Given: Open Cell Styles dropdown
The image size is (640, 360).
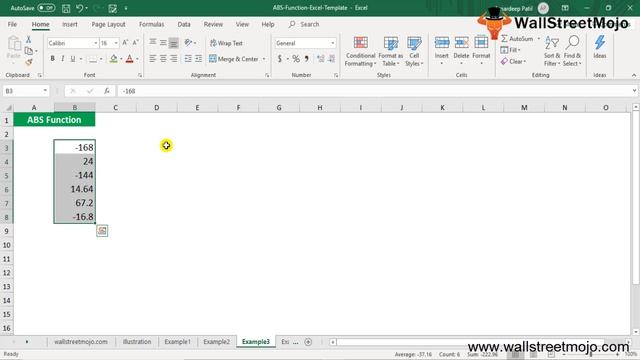Looking at the screenshot, I should (x=414, y=51).
